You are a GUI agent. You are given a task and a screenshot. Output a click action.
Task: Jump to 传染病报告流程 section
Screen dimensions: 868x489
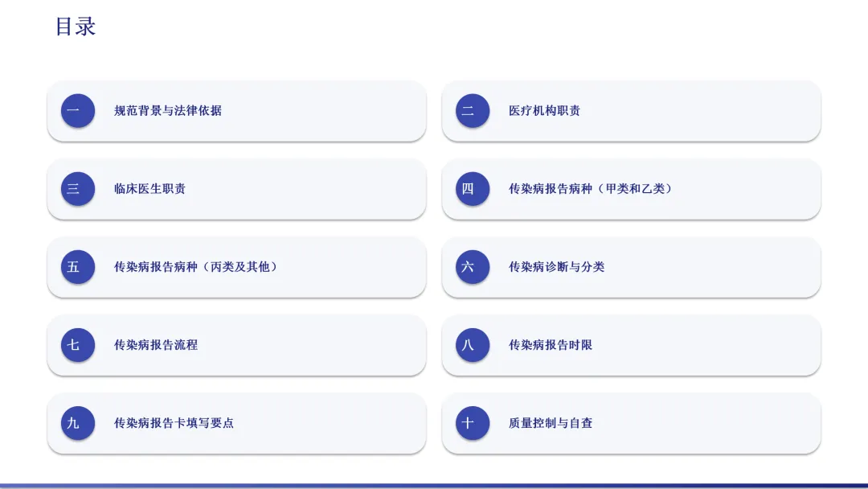click(156, 345)
